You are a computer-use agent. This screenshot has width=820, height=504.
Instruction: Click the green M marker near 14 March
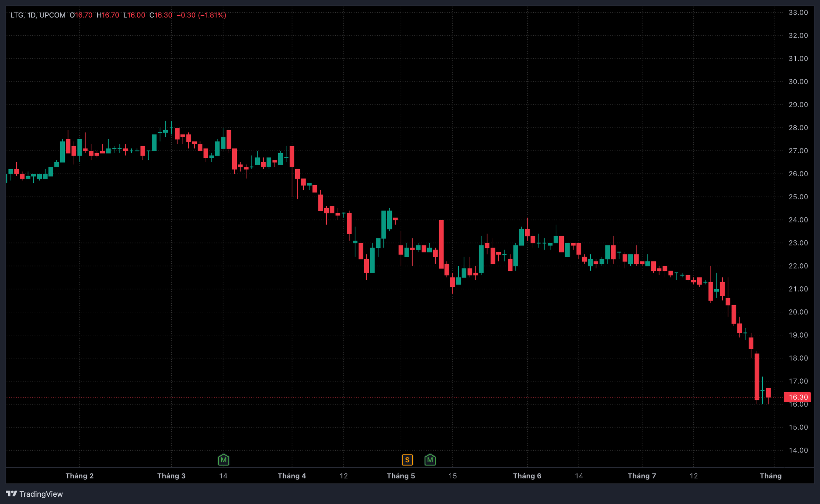point(224,460)
